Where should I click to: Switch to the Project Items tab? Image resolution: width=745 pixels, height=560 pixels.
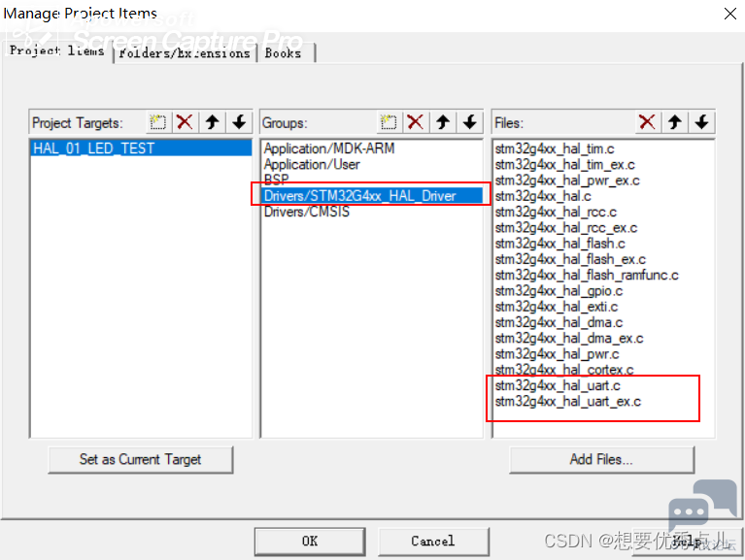click(57, 50)
